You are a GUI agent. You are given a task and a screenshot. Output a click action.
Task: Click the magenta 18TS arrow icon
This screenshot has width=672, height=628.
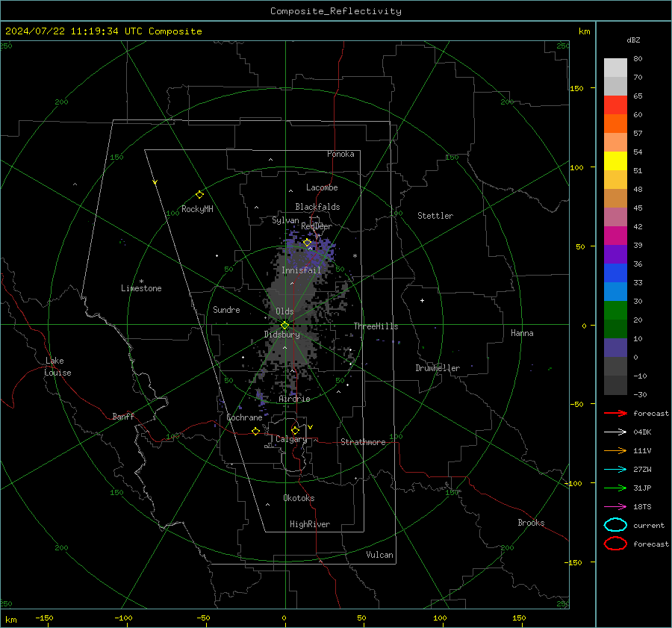point(615,507)
